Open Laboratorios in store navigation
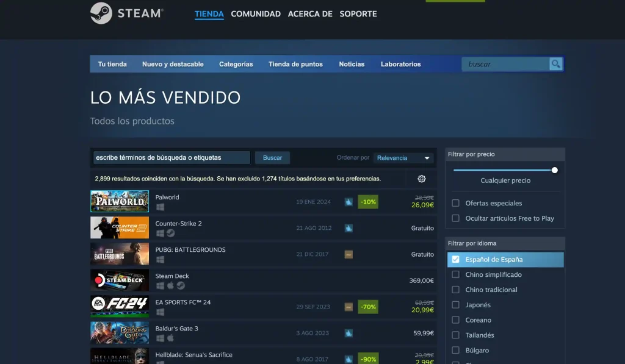 [x=400, y=64]
